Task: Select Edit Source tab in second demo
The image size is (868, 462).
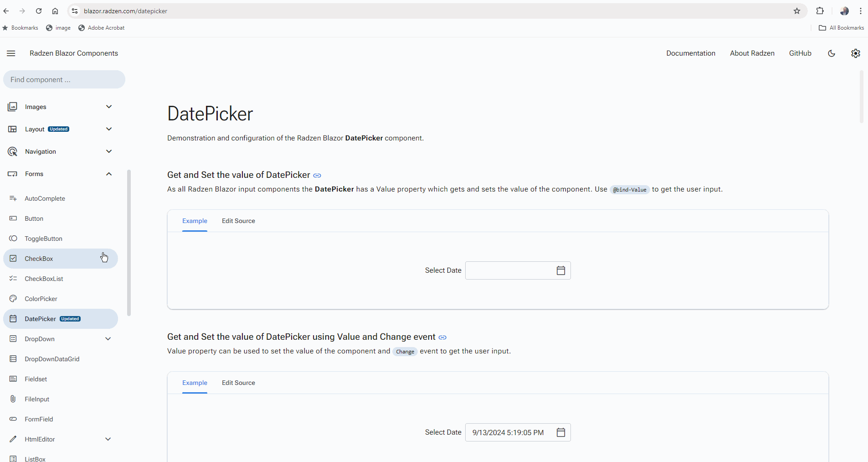Action: tap(238, 383)
